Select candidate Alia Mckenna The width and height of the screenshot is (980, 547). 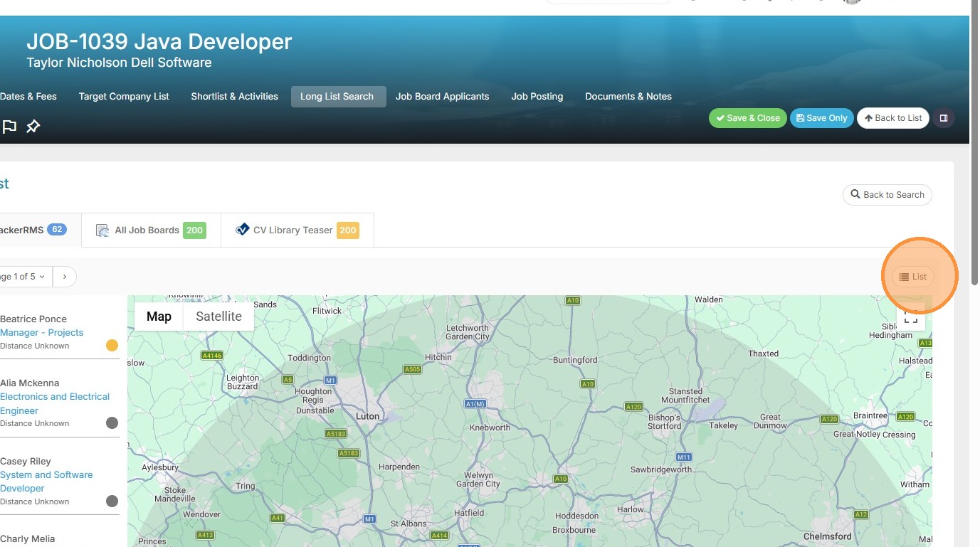pyautogui.click(x=30, y=383)
